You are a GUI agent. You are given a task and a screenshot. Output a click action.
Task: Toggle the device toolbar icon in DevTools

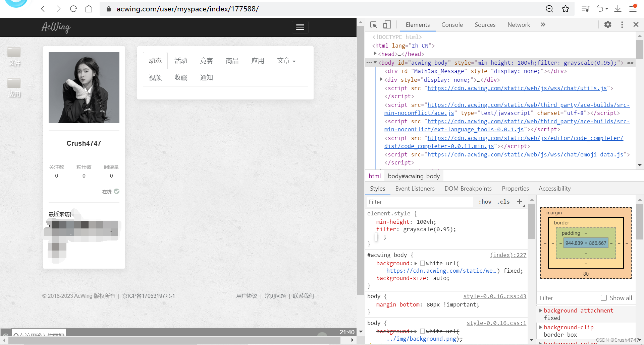pyautogui.click(x=387, y=24)
